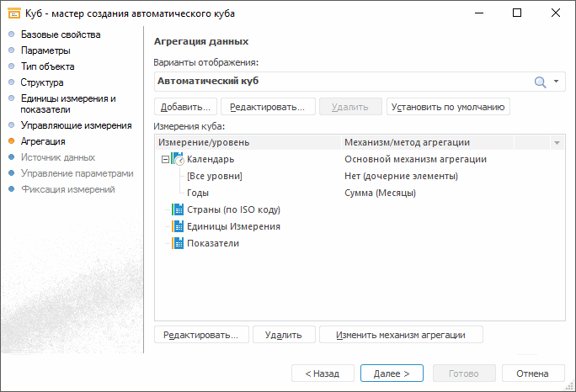This screenshot has height=392, width=576.
Task: Click the search magnifier icon
Action: [x=541, y=82]
